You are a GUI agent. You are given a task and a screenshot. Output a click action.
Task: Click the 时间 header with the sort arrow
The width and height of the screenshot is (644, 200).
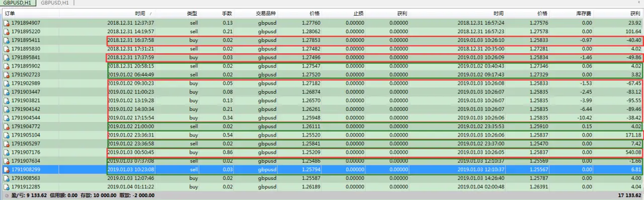point(140,14)
